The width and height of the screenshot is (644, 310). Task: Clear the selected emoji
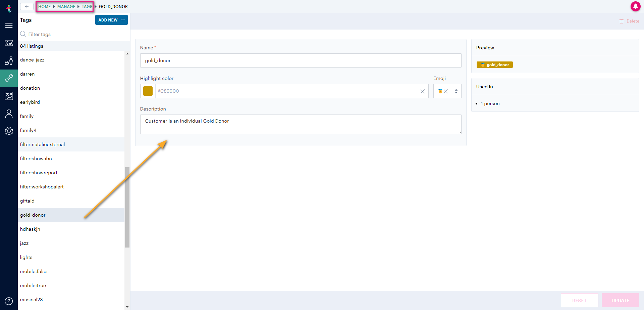pyautogui.click(x=446, y=91)
